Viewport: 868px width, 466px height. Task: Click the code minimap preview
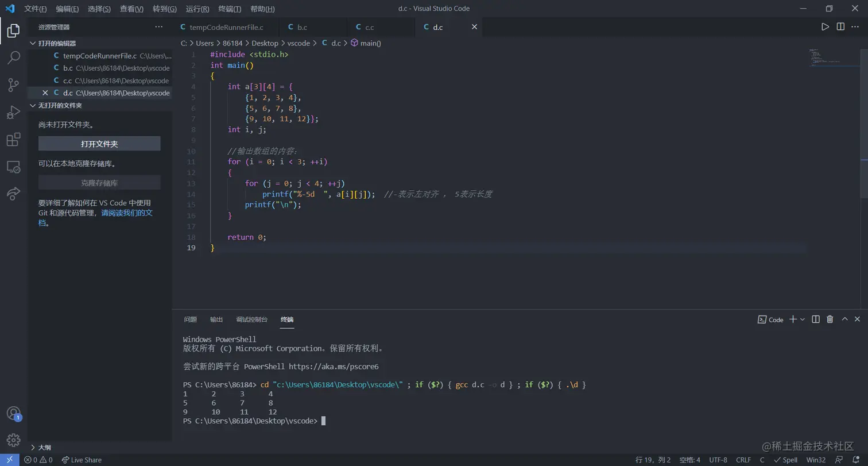(x=834, y=57)
